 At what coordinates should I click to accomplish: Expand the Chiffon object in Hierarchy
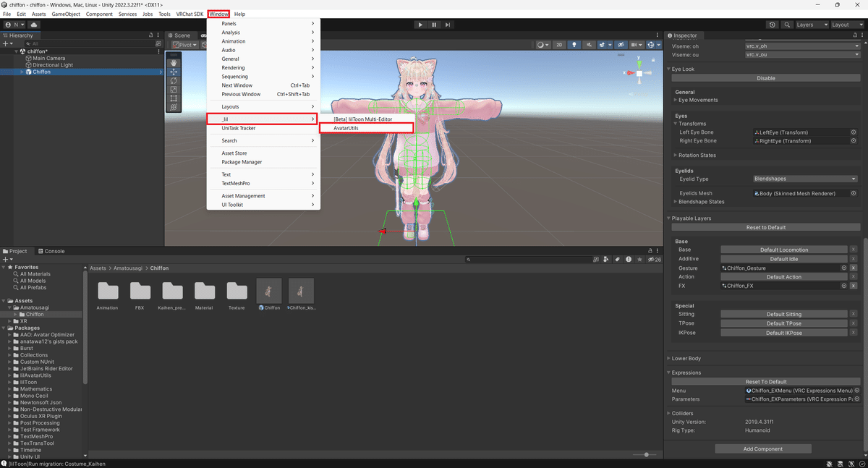tap(22, 72)
